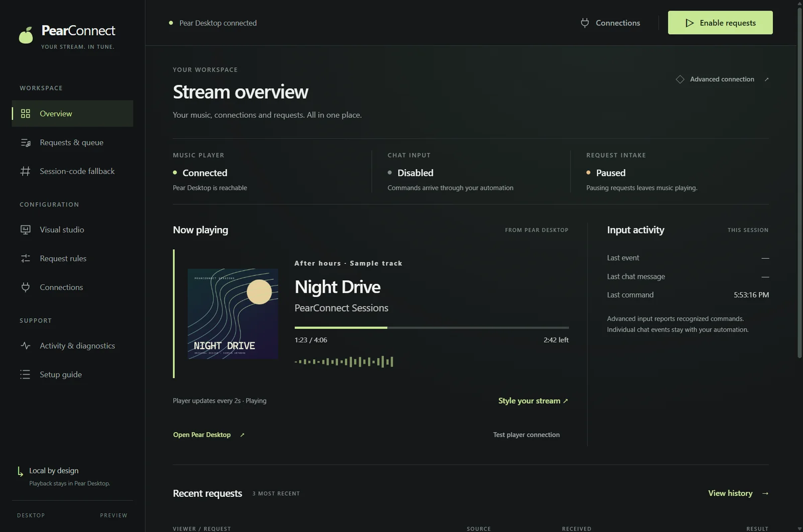Open Request rules settings
Viewport: 803px width, 532px height.
pyautogui.click(x=72, y=258)
